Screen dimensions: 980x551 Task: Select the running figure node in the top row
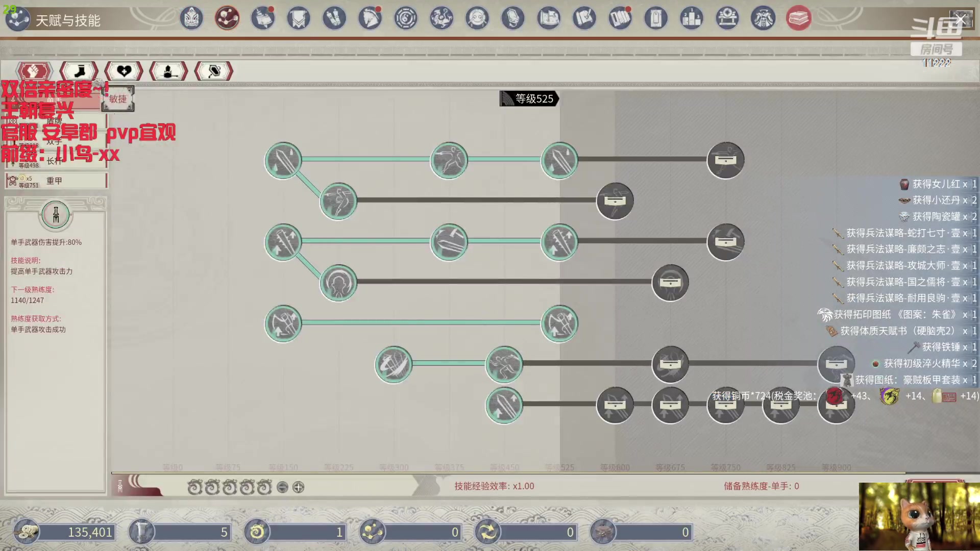coord(449,160)
